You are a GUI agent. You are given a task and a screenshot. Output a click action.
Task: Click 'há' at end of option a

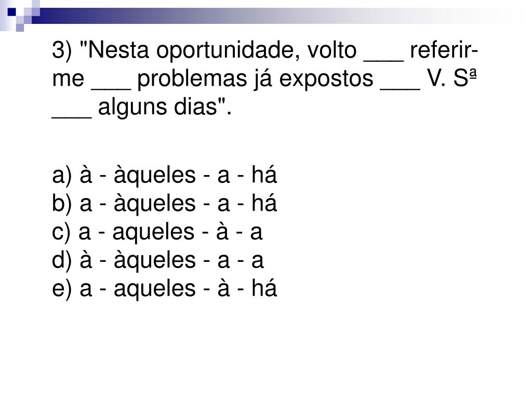pos(264,175)
